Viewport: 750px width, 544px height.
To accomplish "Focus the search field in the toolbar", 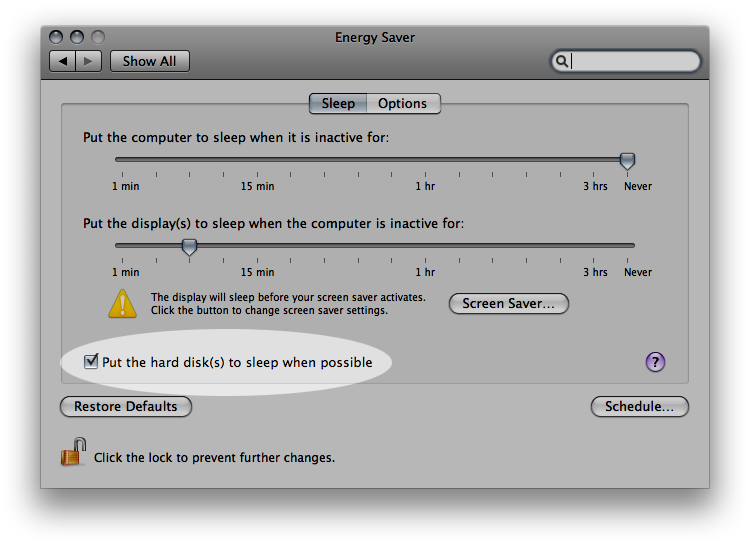I will (x=626, y=61).
